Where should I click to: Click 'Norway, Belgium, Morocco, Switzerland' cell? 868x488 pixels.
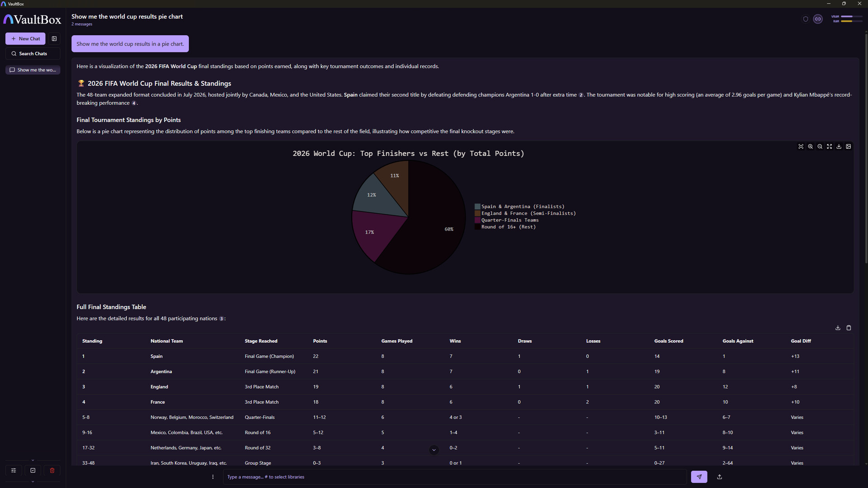click(x=192, y=418)
